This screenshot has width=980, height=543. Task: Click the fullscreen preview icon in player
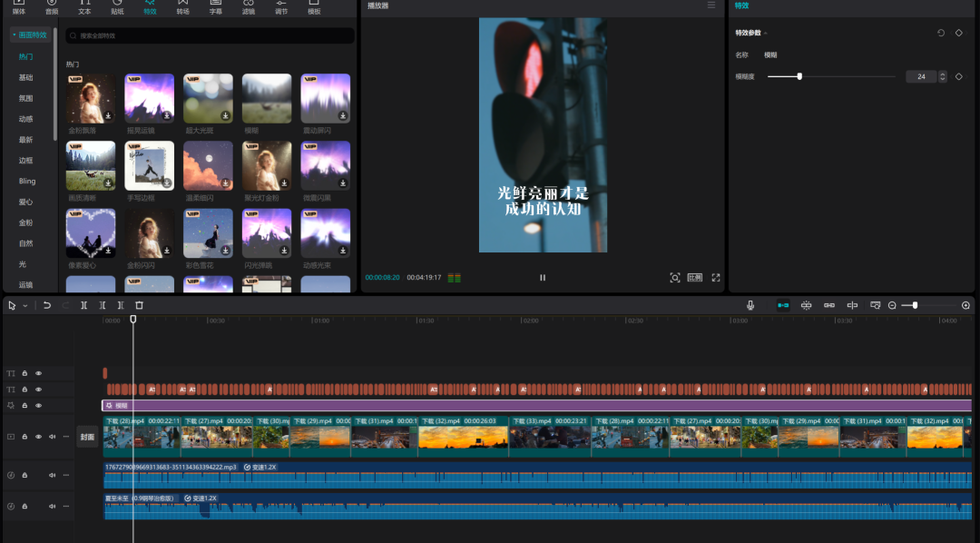[x=716, y=278]
